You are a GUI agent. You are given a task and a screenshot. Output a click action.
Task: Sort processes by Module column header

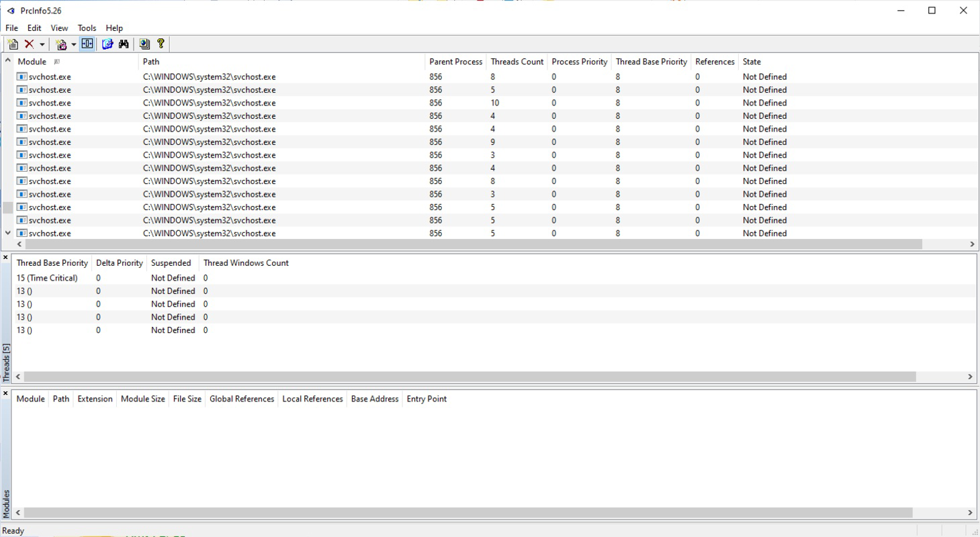pyautogui.click(x=76, y=62)
